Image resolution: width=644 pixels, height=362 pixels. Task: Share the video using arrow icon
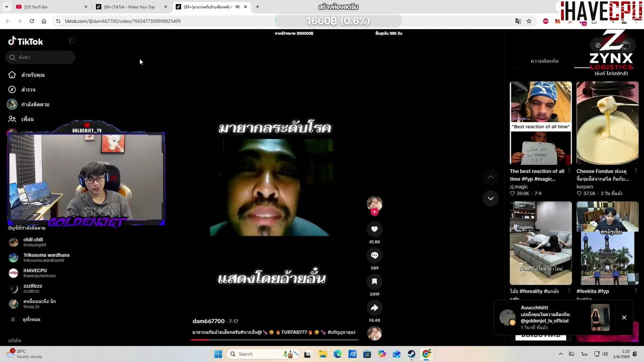[374, 308]
